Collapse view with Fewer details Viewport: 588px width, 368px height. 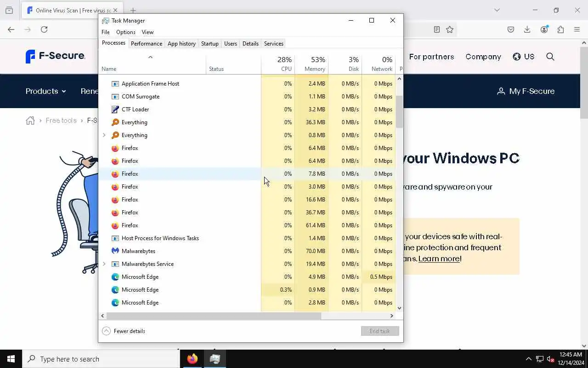pos(124,331)
